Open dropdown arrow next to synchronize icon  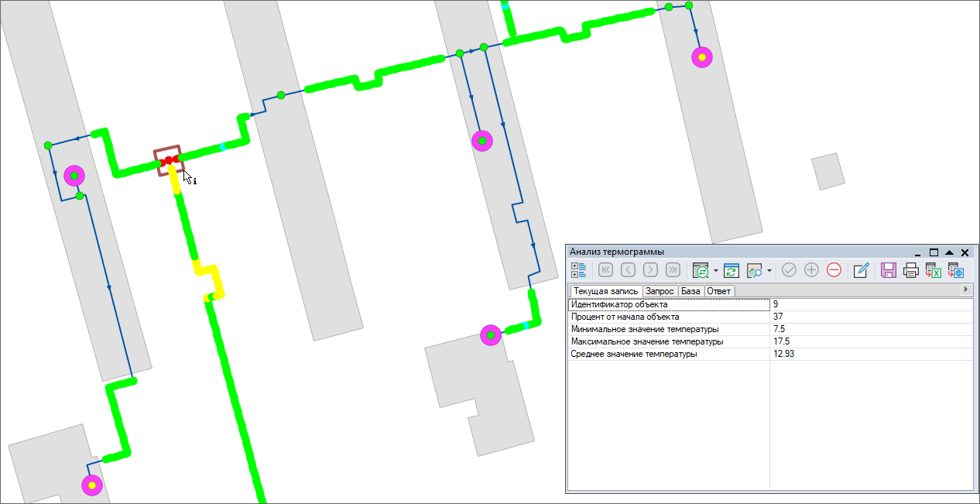716,271
